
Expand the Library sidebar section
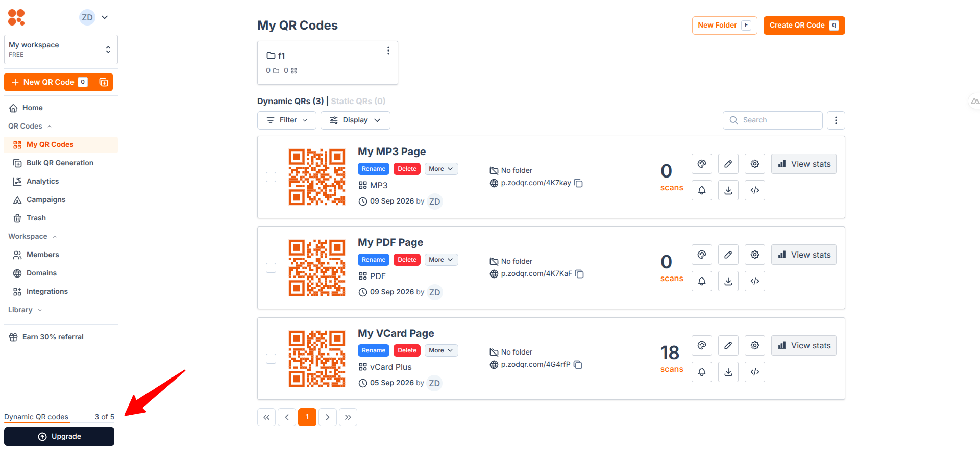click(x=25, y=310)
